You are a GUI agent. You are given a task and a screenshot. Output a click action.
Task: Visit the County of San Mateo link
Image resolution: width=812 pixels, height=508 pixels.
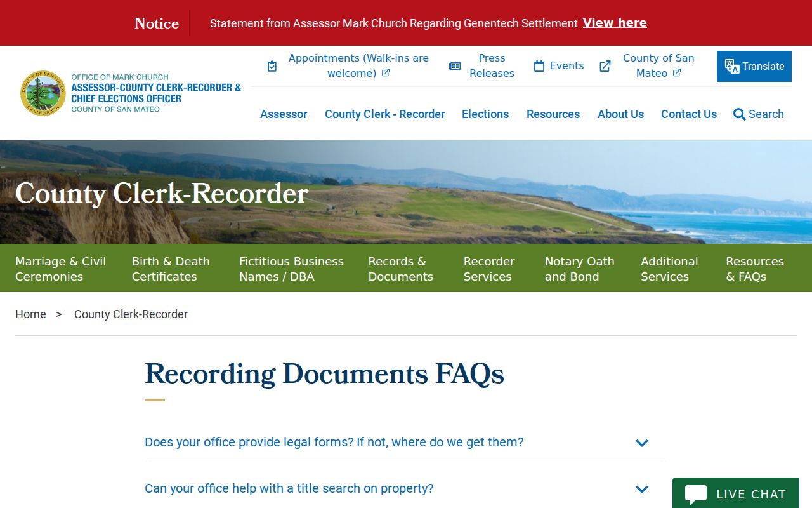pos(658,65)
